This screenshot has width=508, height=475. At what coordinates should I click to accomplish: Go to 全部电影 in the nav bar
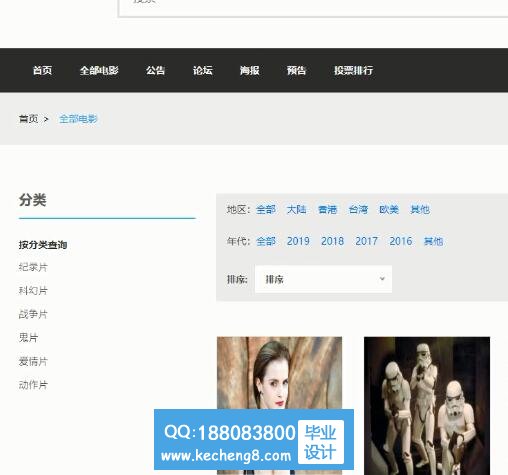click(99, 70)
